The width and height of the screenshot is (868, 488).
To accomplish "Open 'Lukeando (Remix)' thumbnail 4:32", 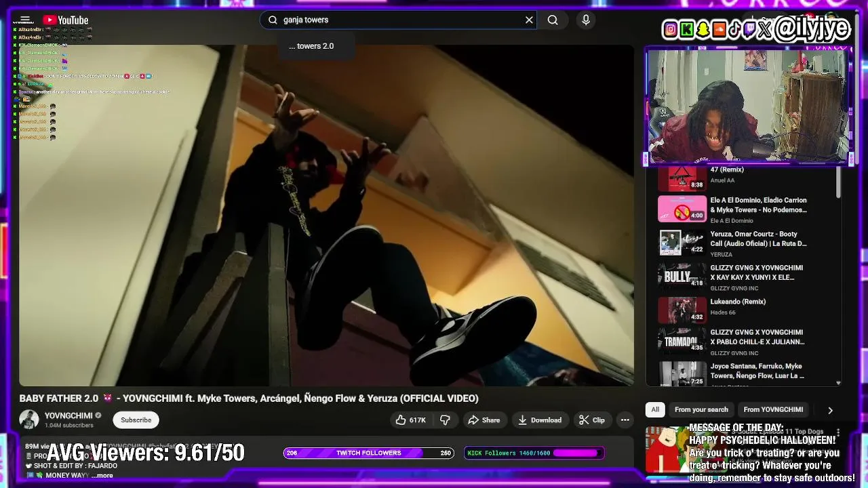I will (682, 310).
